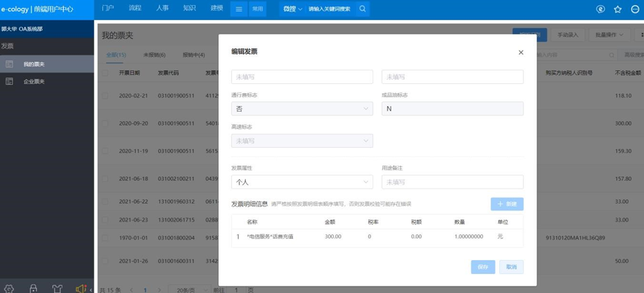
Task: Click the 我的票夹 sidebar icon
Action: (9, 64)
